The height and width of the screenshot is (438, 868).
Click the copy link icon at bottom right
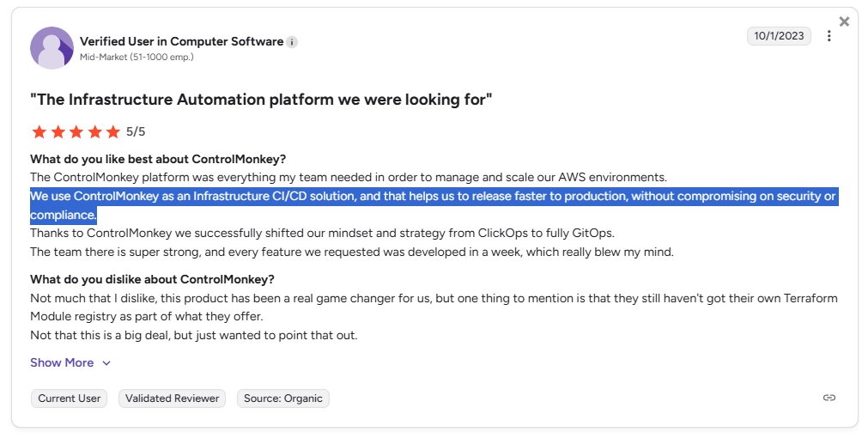(829, 398)
